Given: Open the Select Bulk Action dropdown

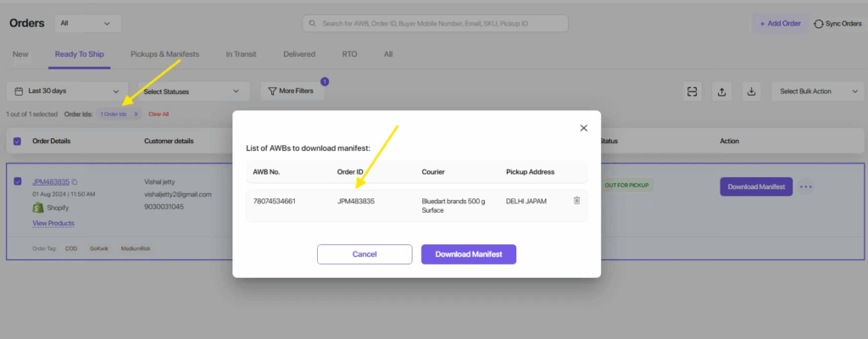Looking at the screenshot, I should (x=816, y=92).
